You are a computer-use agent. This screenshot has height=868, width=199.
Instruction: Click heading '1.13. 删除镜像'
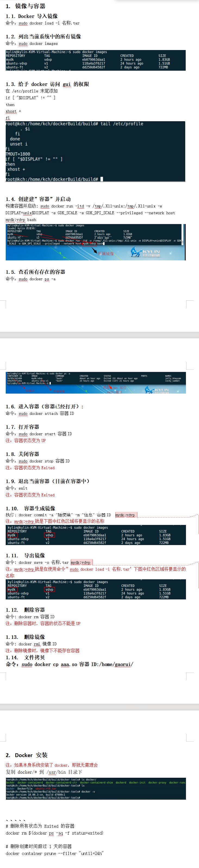tap(25, 637)
